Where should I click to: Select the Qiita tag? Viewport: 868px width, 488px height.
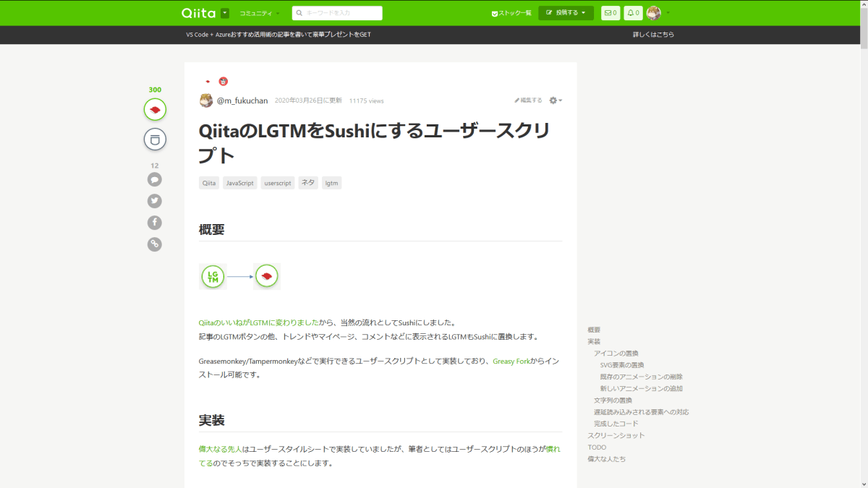(209, 183)
